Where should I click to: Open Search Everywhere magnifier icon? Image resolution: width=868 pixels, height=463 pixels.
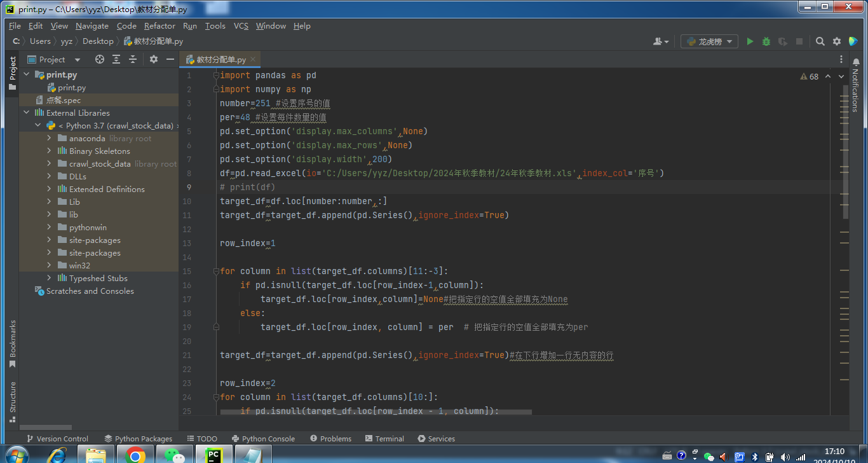pos(820,41)
